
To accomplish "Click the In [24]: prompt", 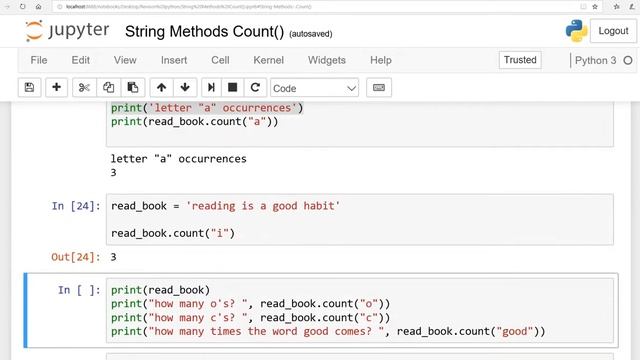I will 76,206.
